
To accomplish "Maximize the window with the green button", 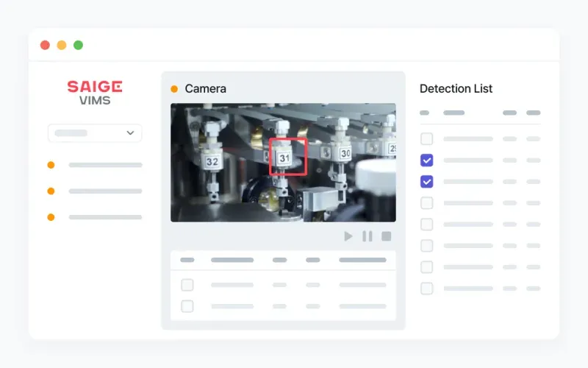I will 78,45.
